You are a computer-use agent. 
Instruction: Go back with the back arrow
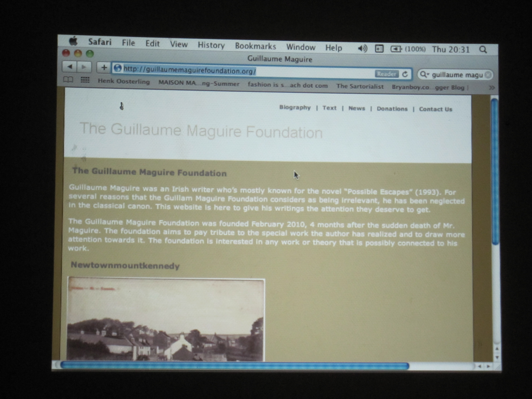tap(70, 67)
